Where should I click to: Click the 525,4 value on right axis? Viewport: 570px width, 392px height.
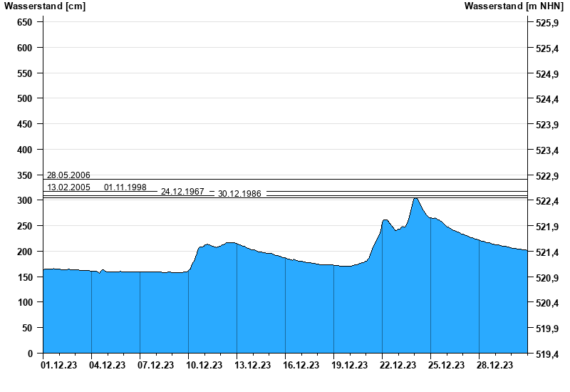point(547,48)
